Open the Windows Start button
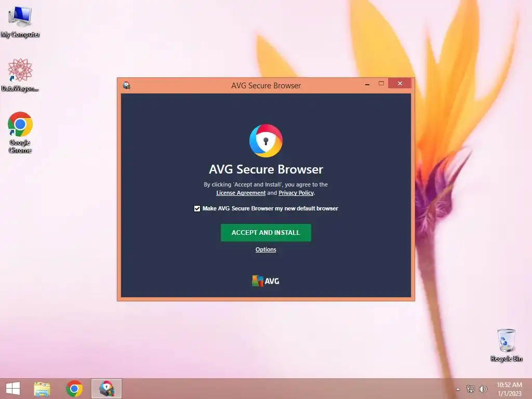The image size is (532, 399). tap(13, 389)
